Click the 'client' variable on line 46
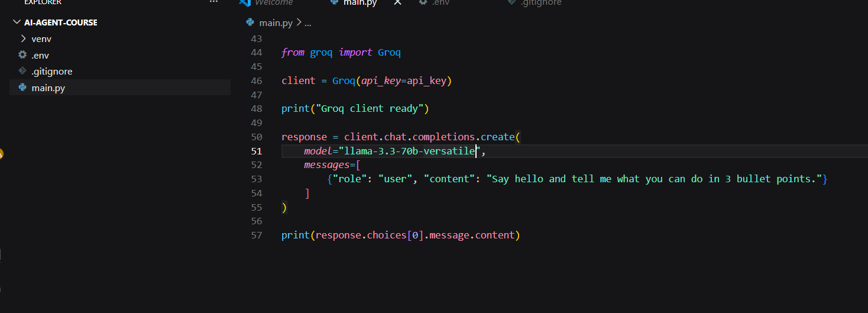The height and width of the screenshot is (313, 868). [x=299, y=81]
